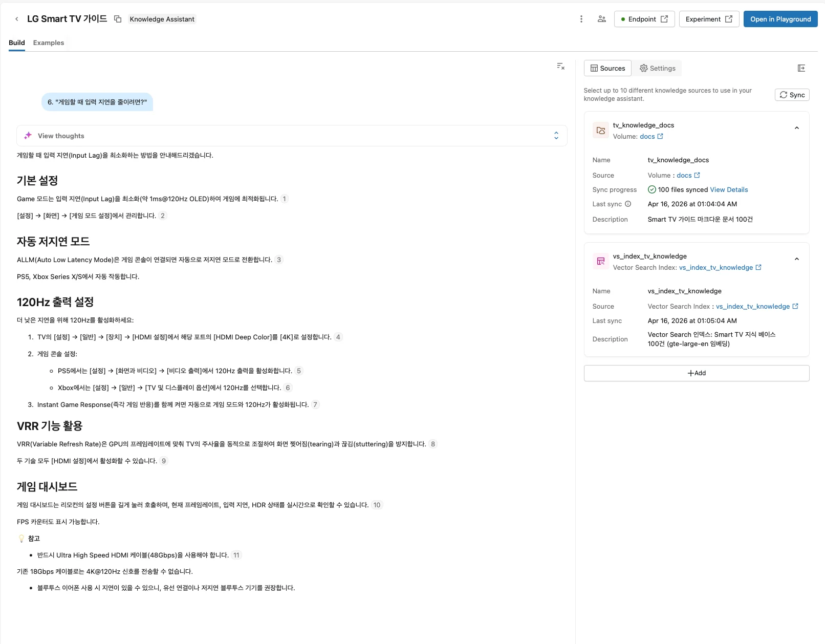Click citation number 5
The image size is (825, 644).
tap(299, 371)
